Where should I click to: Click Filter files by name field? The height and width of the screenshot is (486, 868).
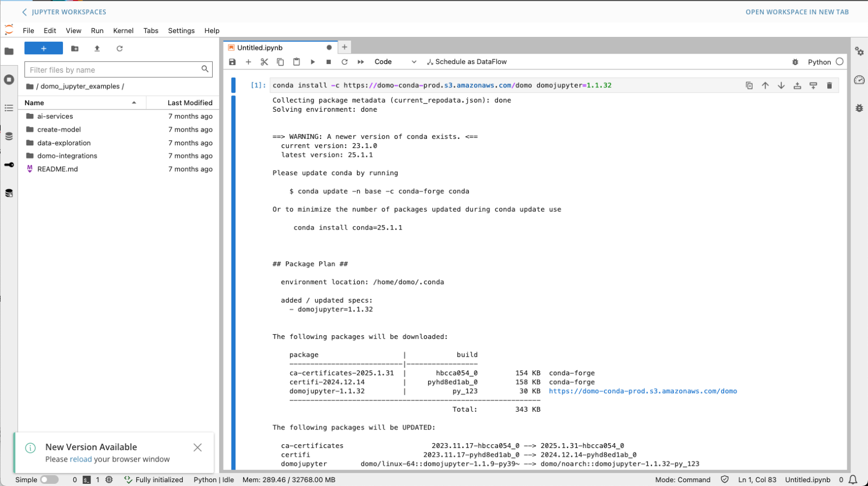coord(118,69)
